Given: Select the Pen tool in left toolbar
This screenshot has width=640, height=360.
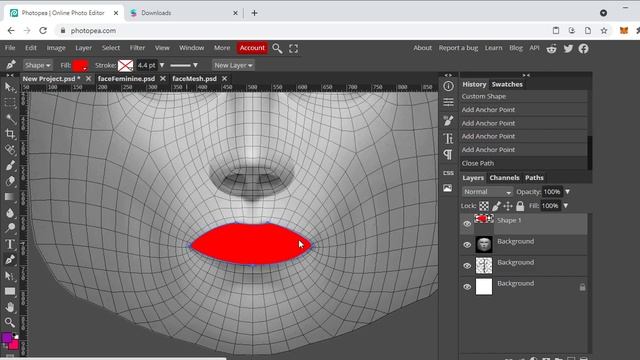Looking at the screenshot, I should [x=10, y=260].
